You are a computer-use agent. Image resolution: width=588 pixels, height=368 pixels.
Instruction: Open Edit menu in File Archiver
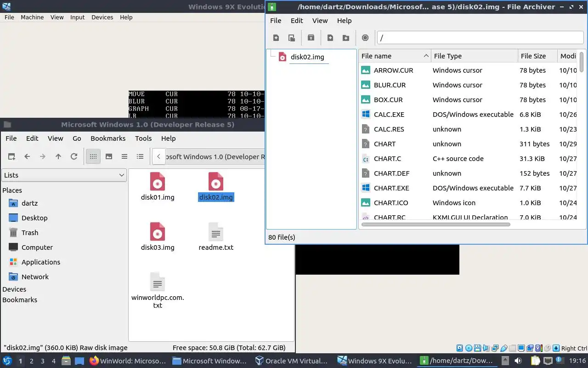pyautogui.click(x=297, y=20)
